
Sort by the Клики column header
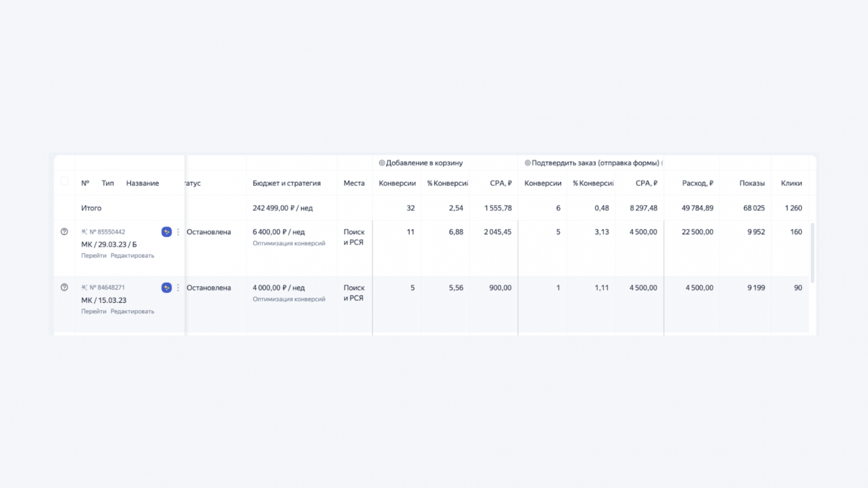click(791, 183)
